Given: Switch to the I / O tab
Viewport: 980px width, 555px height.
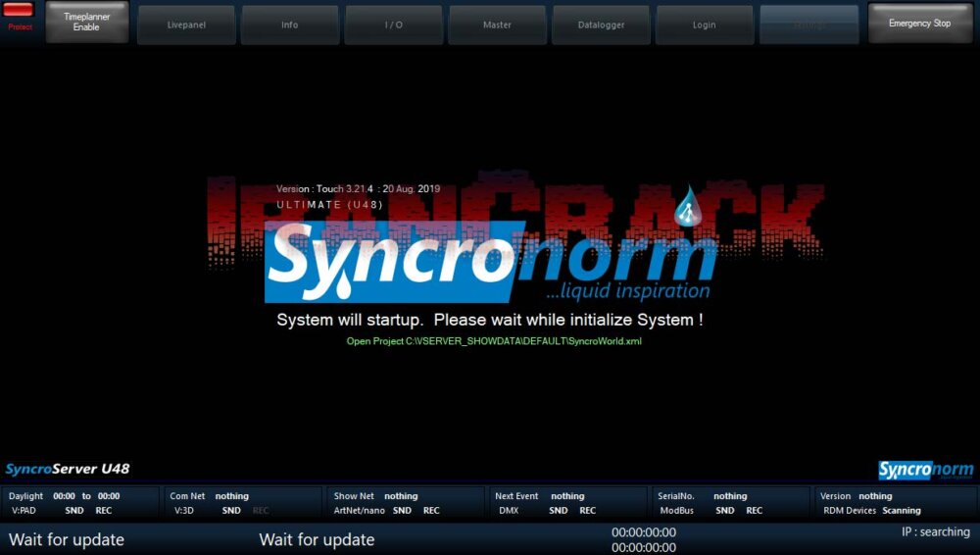Looking at the screenshot, I should [394, 25].
